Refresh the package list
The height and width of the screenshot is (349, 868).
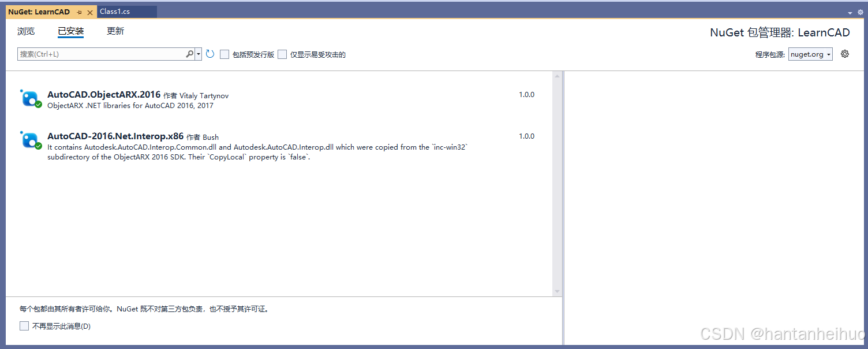[x=210, y=54]
